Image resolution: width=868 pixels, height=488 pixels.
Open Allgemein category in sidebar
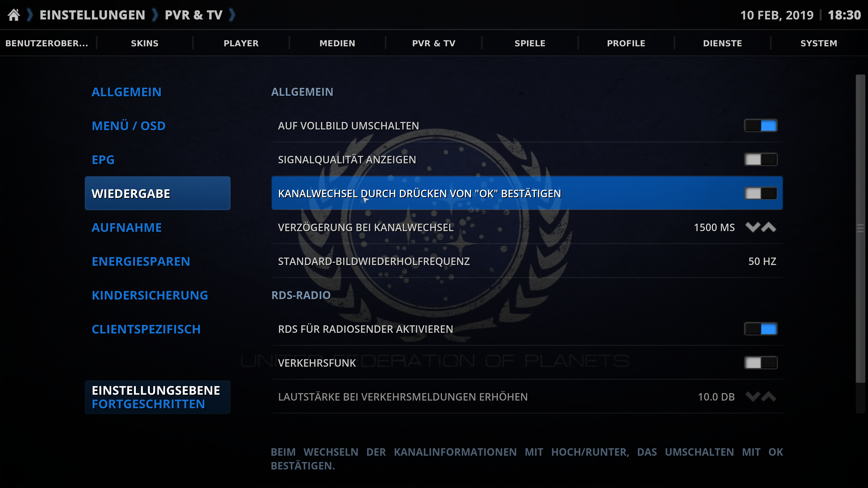(157, 92)
